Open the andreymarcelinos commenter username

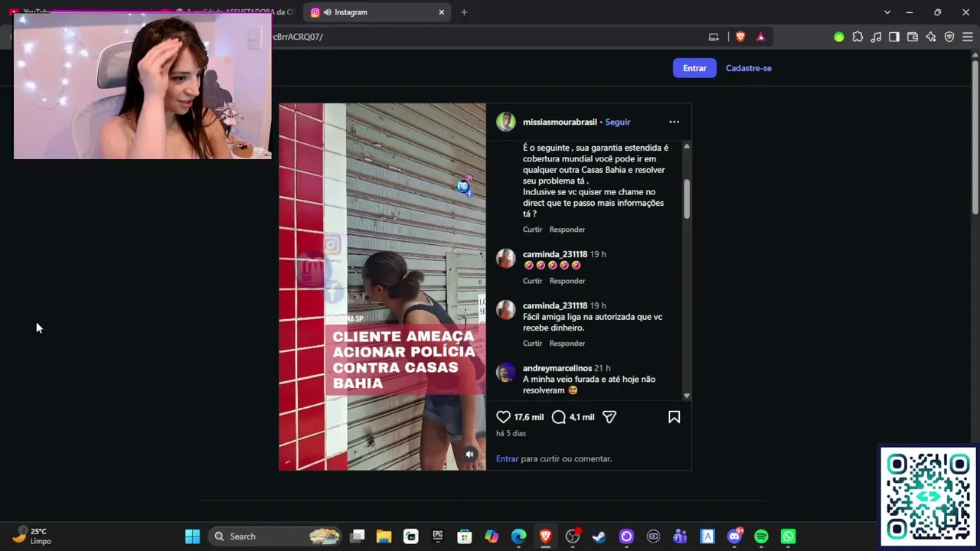557,368
